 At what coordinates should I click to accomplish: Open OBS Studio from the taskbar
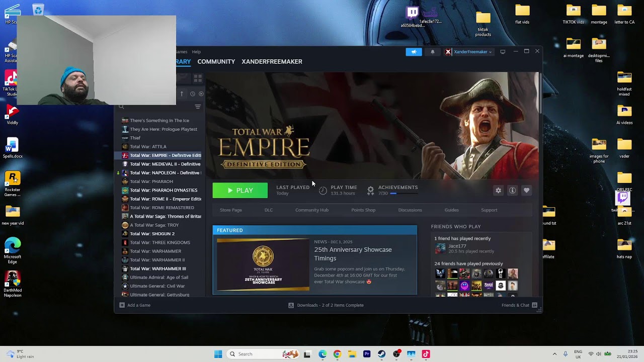(x=396, y=354)
